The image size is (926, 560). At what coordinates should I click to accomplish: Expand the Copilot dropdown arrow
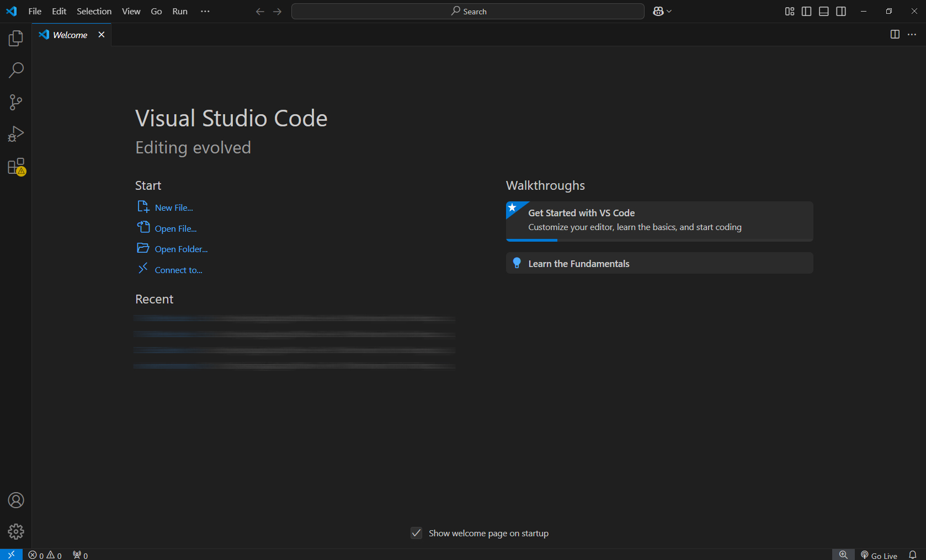669,11
